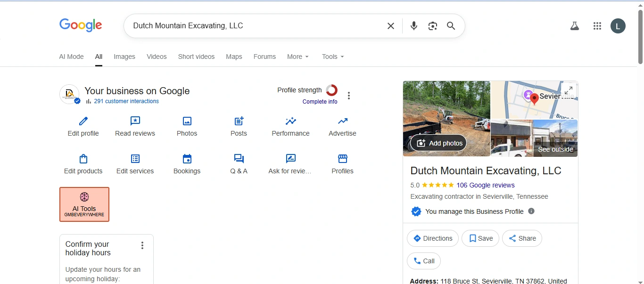The width and height of the screenshot is (644, 284).
Task: Click the Directions button
Action: [432, 238]
